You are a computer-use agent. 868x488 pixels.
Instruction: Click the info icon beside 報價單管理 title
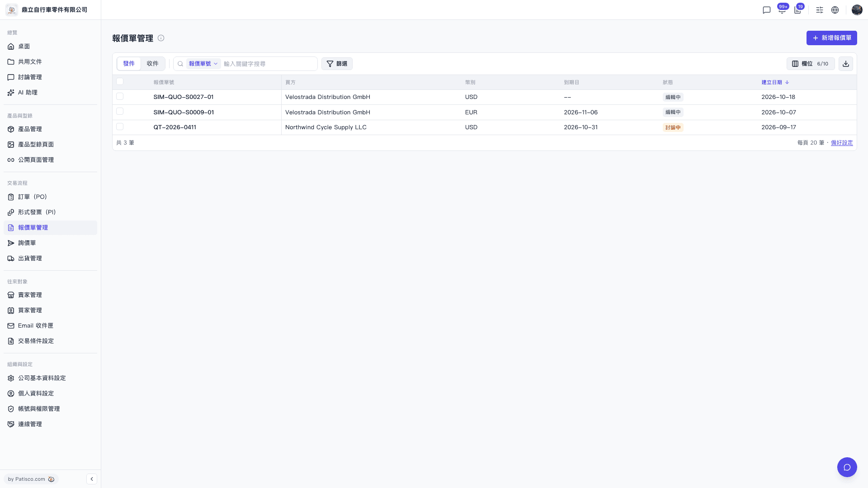click(161, 38)
